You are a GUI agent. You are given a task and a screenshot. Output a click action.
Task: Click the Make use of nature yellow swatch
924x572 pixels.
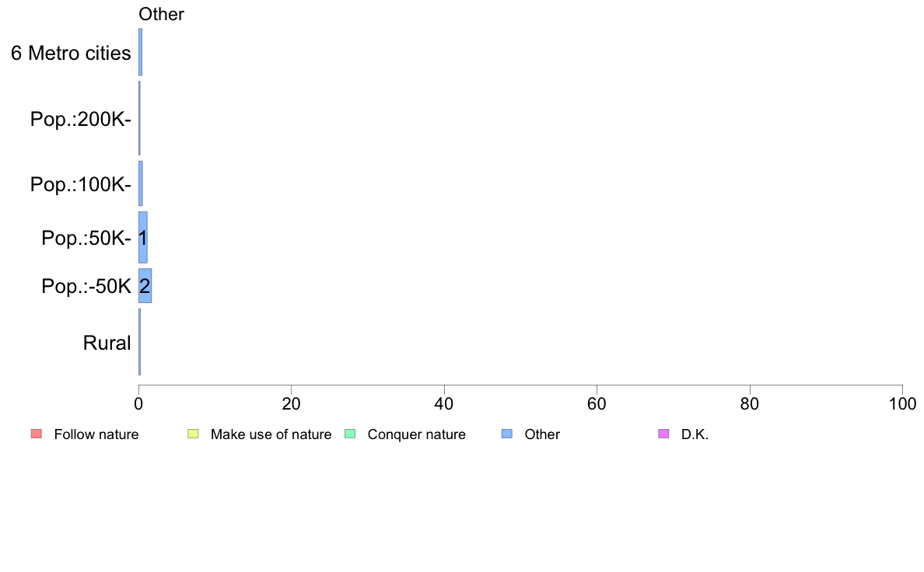click(x=193, y=434)
